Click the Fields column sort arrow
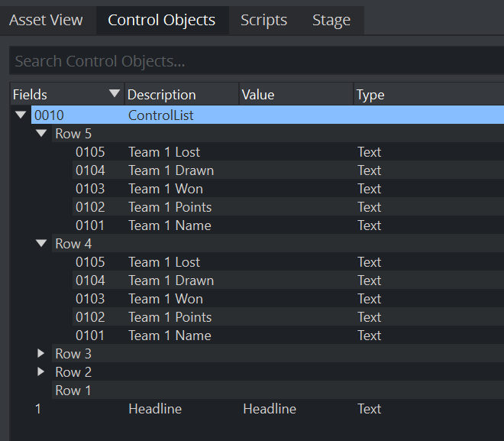 click(x=115, y=93)
